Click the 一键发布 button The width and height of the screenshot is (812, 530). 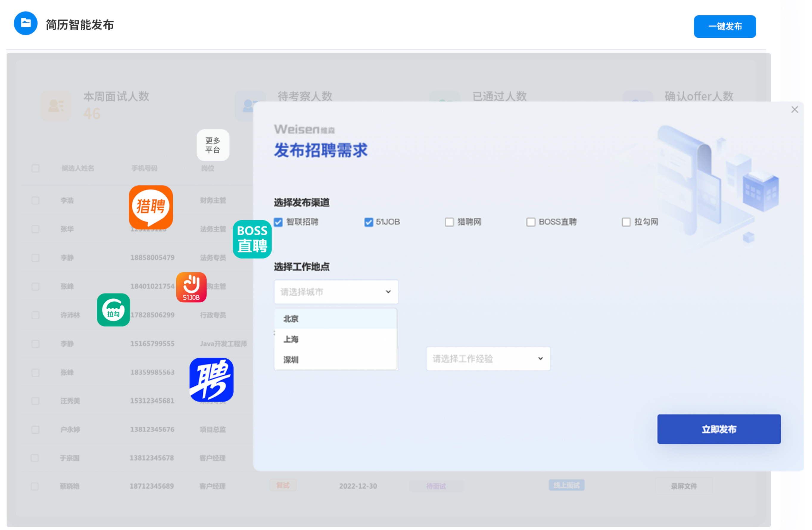725,26
